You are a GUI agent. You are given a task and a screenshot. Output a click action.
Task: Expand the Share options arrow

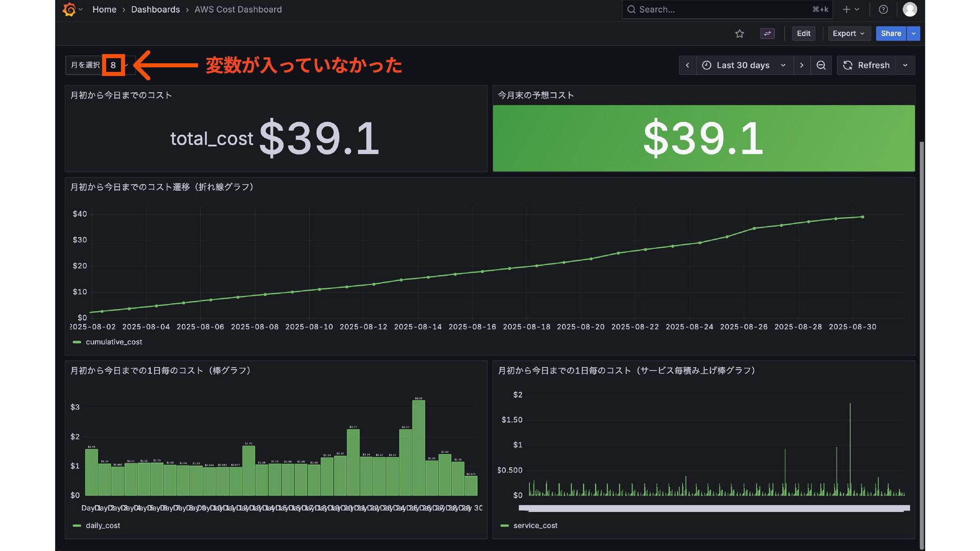pos(914,34)
